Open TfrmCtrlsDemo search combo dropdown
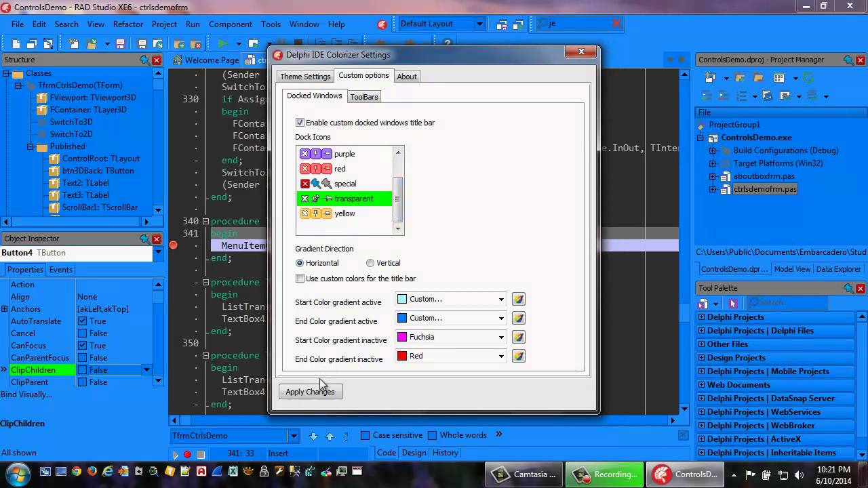This screenshot has width=868, height=488. coord(294,436)
